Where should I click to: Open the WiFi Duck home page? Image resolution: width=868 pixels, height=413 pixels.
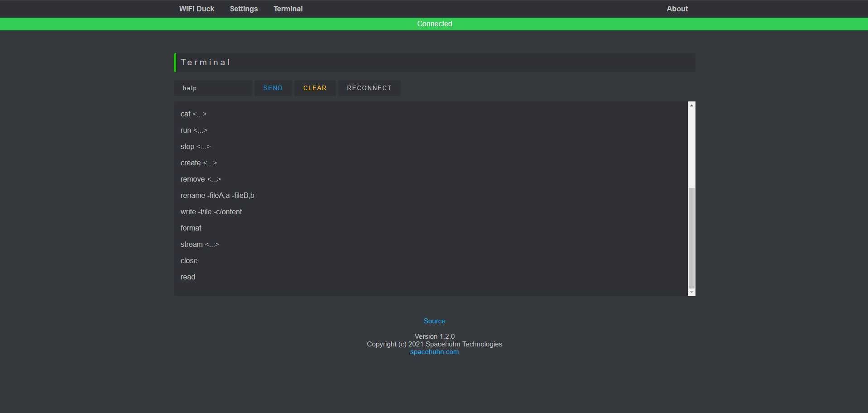[x=197, y=9]
